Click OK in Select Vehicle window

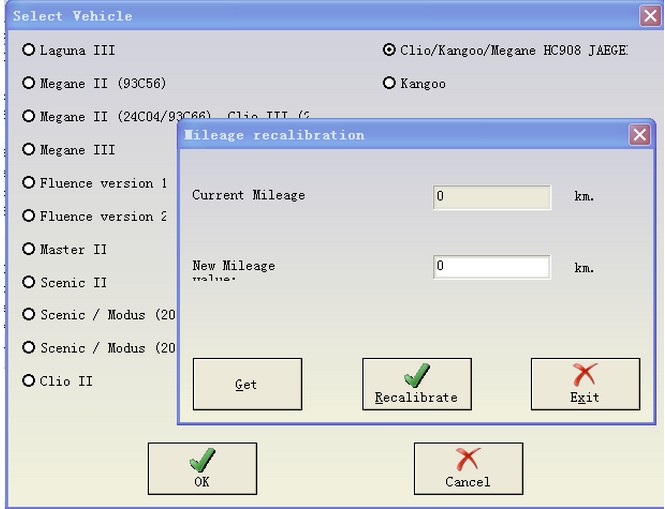pos(202,468)
